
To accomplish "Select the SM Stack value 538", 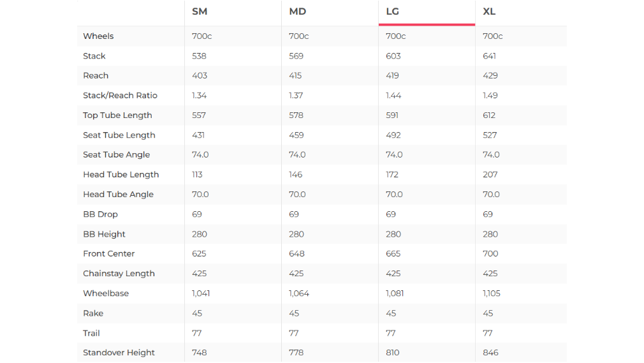I will (199, 56).
